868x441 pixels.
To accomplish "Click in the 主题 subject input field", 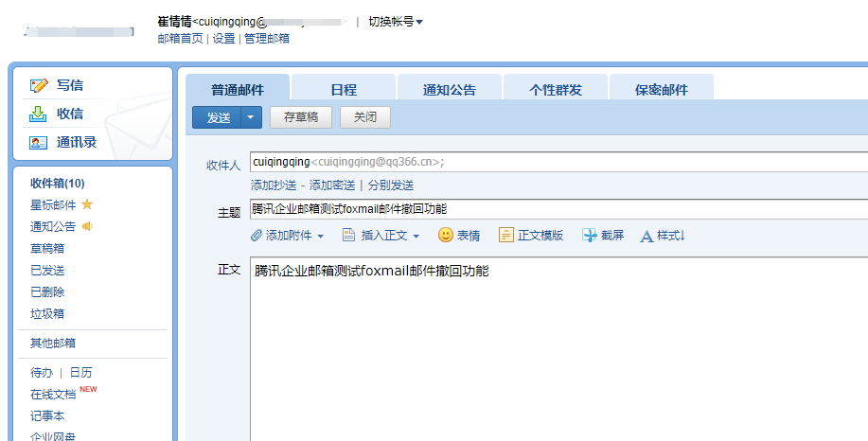I will point(558,208).
